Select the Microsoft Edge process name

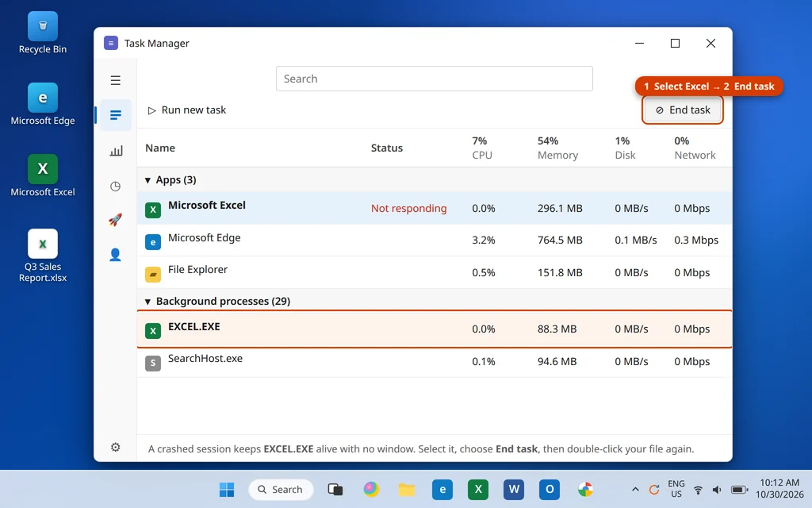204,238
